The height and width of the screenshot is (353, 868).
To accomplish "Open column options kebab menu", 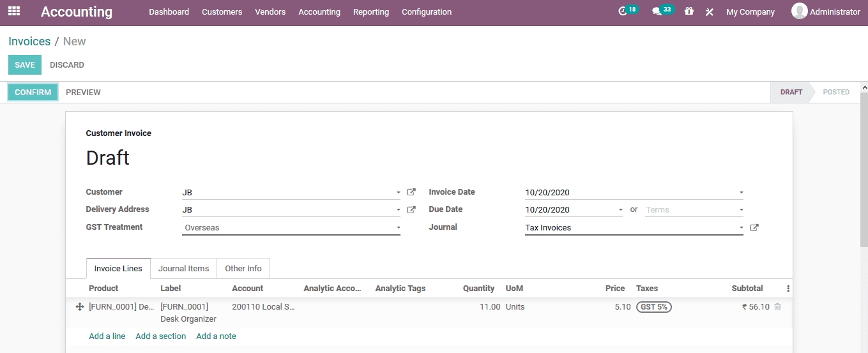I will pos(788,289).
